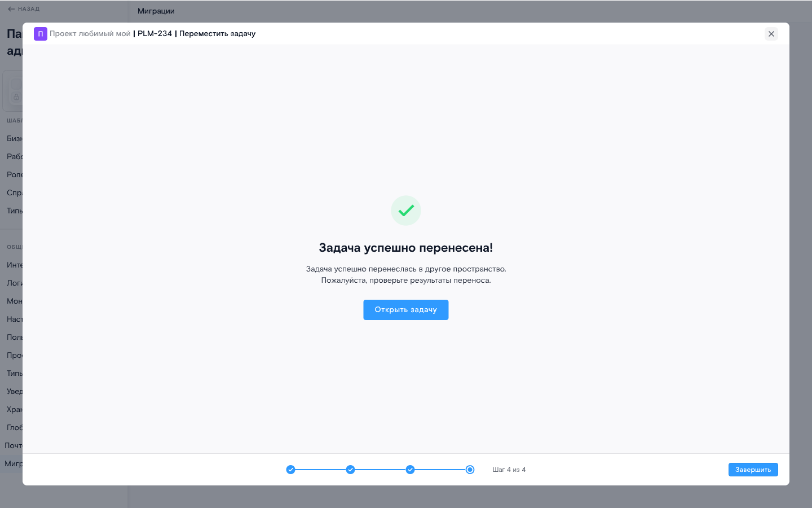Select the "Почт…" sidebar menu item
The width and height of the screenshot is (812, 508).
(13, 445)
